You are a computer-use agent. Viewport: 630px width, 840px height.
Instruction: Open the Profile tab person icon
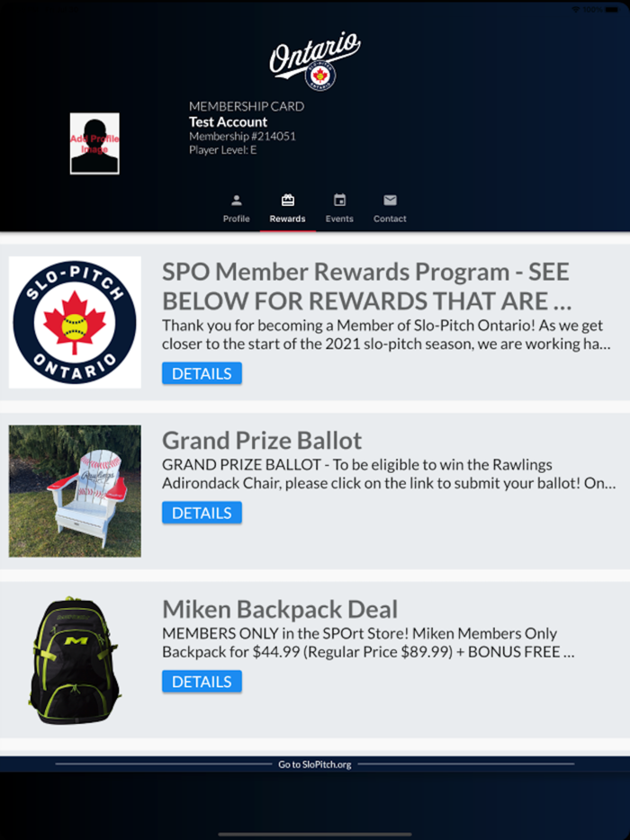[236, 201]
